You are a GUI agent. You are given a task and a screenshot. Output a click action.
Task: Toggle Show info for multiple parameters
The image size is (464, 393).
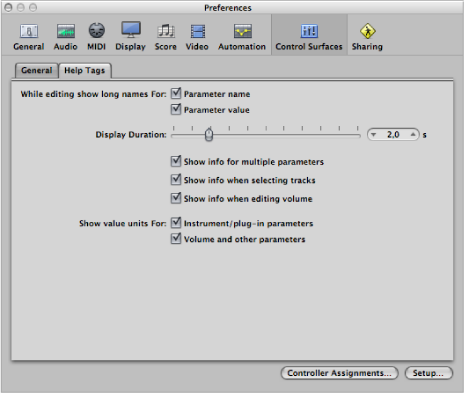pos(176,161)
